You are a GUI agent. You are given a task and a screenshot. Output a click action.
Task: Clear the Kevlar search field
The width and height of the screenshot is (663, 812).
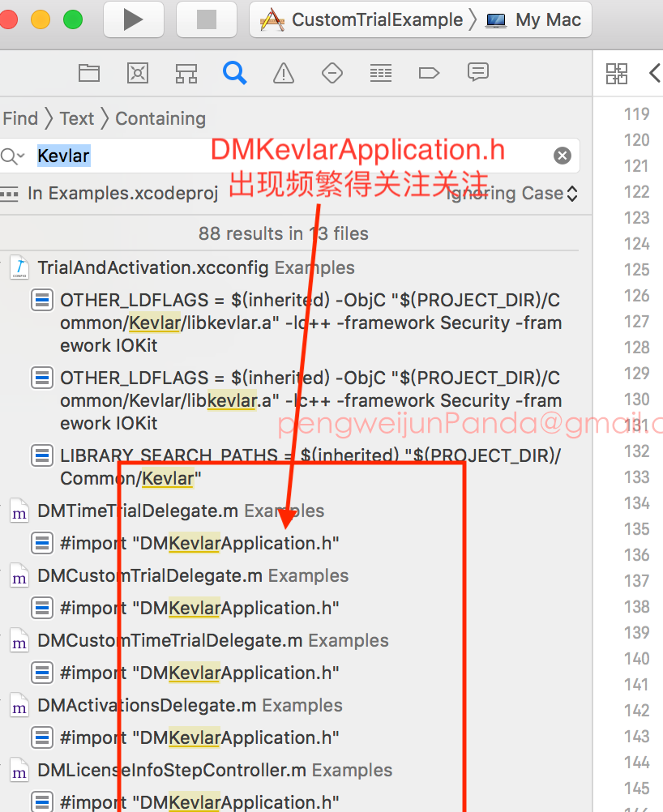pyautogui.click(x=562, y=156)
